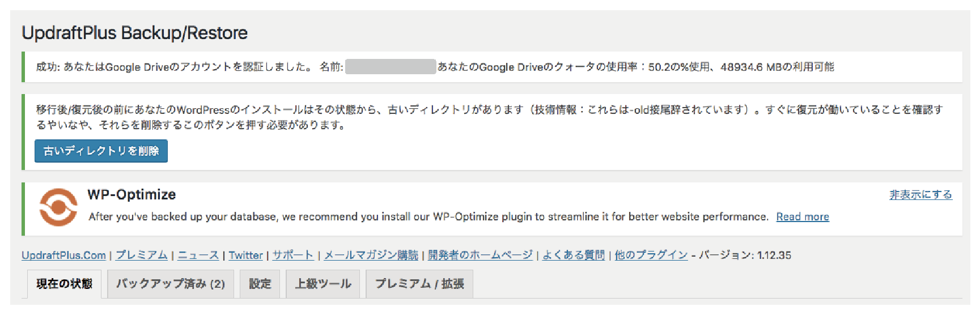The image size is (980, 315).
Task: Switch to the 現在の状態 tab
Action: point(64,284)
